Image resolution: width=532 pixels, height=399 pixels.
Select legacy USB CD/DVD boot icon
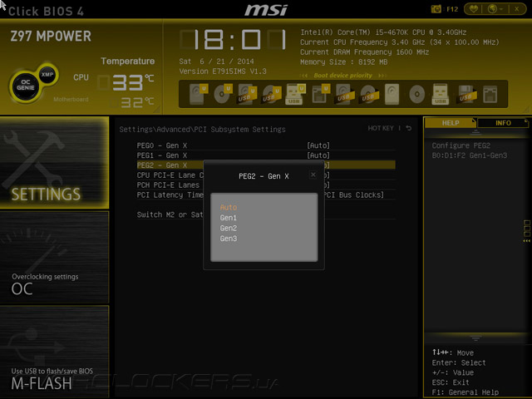(368, 94)
